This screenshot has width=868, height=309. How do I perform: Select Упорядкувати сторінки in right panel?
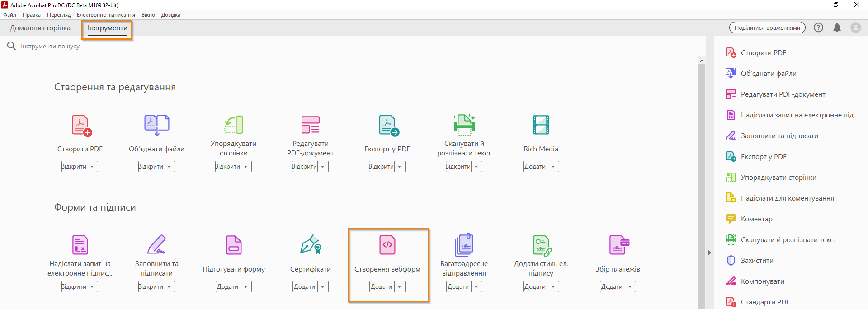tap(771, 177)
